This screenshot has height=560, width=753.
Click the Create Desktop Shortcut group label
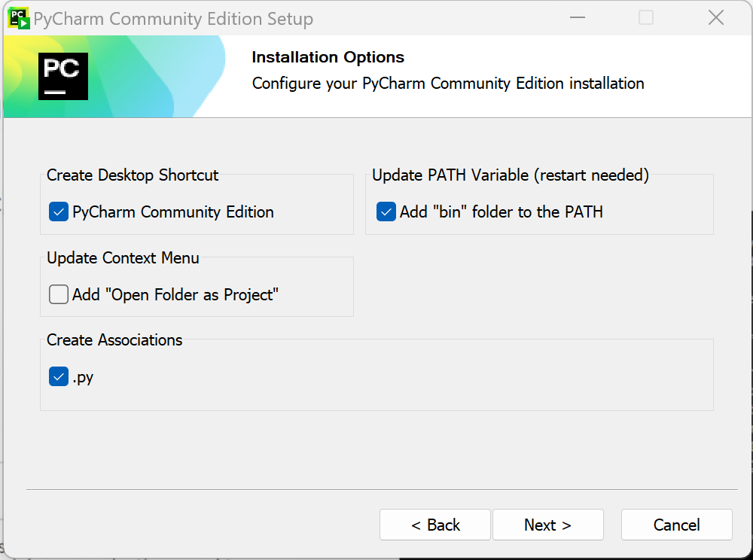point(133,175)
